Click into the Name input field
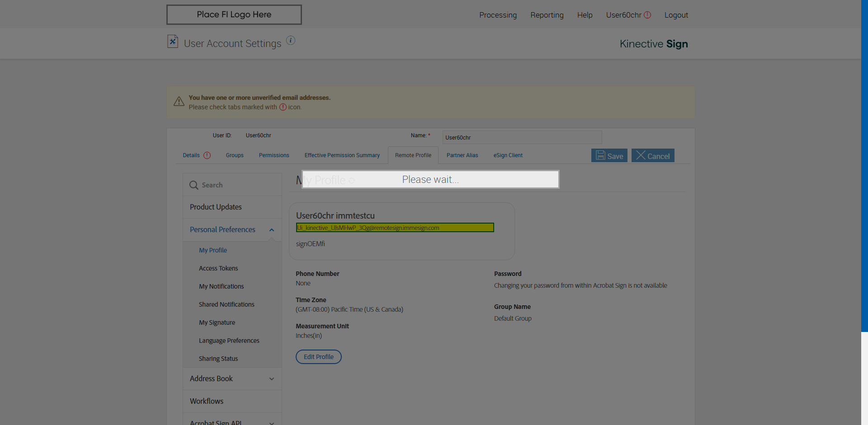Image resolution: width=868 pixels, height=425 pixels. click(x=522, y=138)
